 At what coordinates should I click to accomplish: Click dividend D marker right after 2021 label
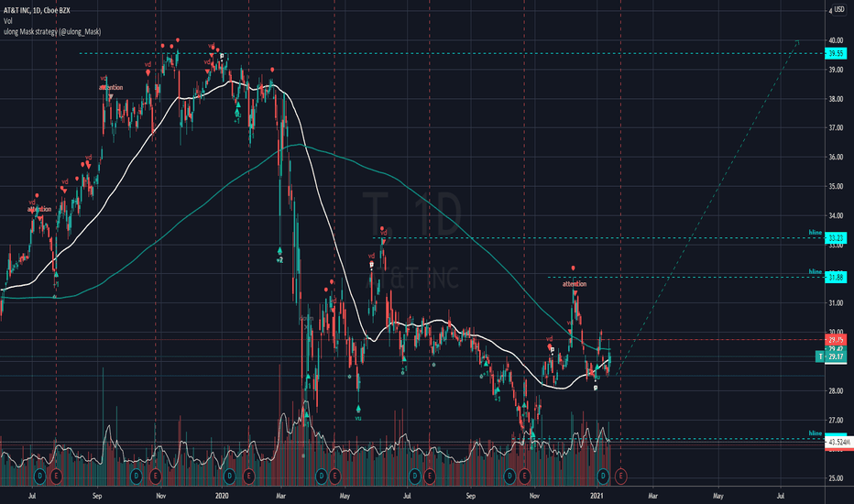tap(603, 477)
